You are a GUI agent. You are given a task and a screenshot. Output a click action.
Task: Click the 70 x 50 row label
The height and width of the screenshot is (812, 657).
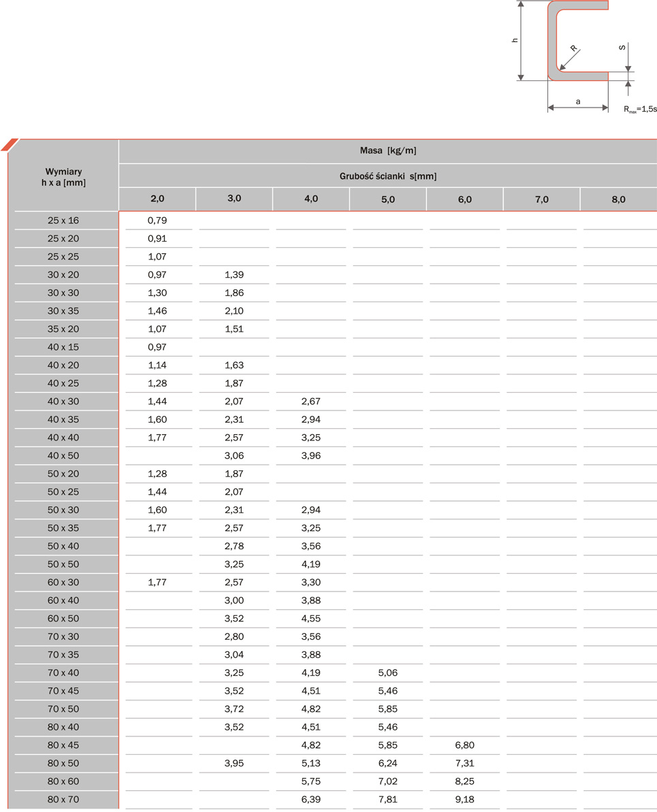point(63,709)
